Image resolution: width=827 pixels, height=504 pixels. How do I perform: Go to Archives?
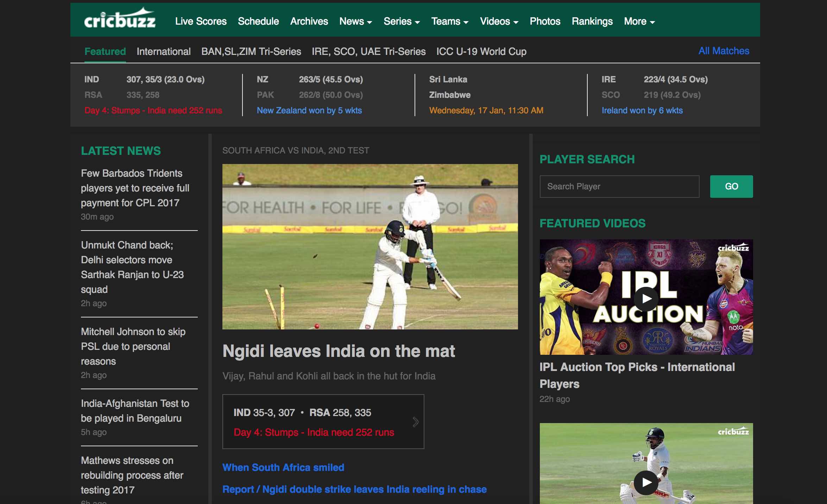point(309,21)
